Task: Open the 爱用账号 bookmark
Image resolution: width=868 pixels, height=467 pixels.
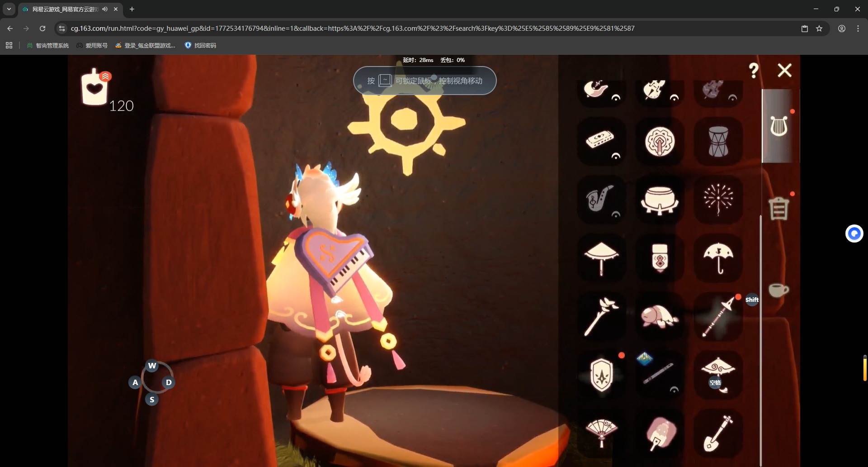Action: pyautogui.click(x=92, y=45)
